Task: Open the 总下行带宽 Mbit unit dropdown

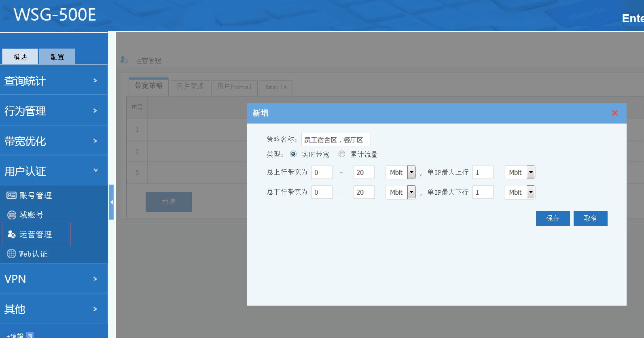Action: tap(411, 192)
